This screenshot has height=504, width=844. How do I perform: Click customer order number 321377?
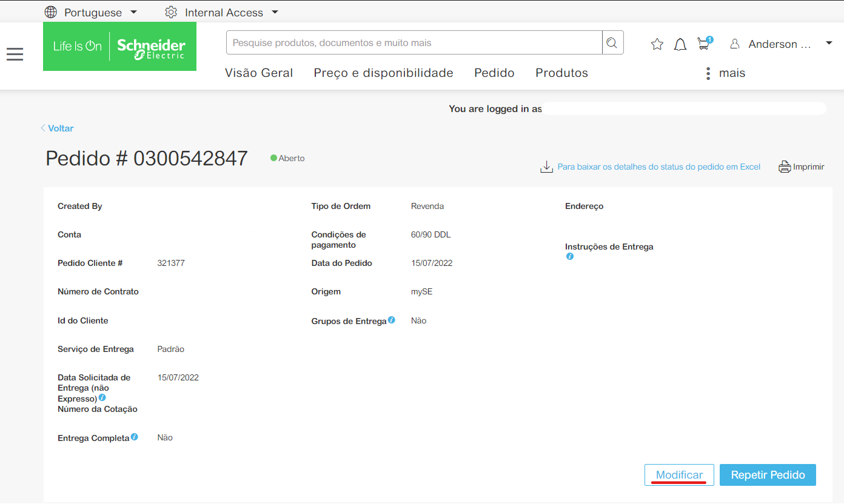click(171, 263)
